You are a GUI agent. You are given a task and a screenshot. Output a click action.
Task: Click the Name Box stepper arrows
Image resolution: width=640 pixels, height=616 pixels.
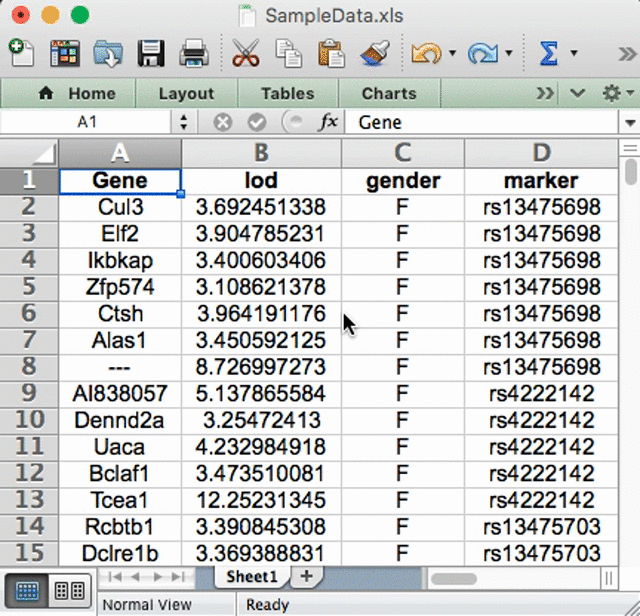coord(184,122)
